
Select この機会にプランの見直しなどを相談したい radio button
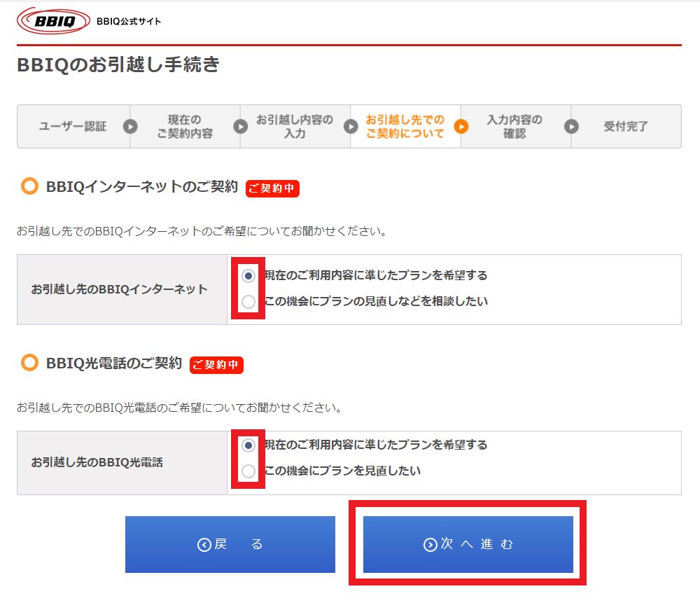coord(248,302)
